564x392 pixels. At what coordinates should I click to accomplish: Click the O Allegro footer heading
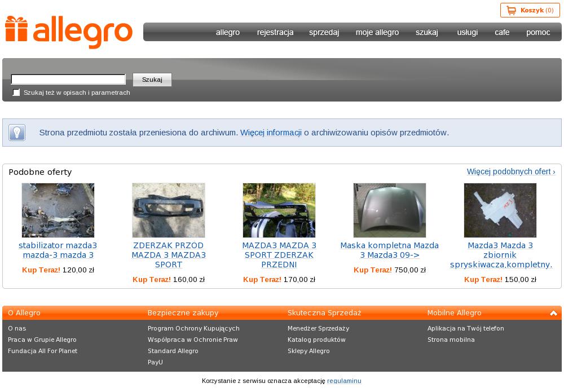[x=24, y=313]
